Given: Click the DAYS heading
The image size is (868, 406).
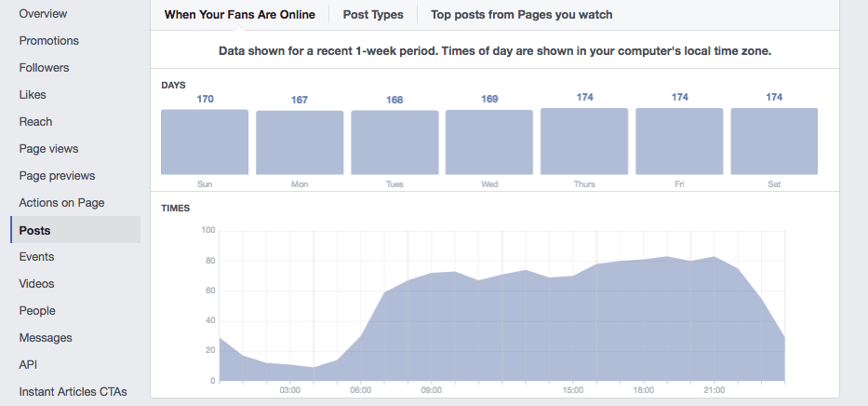Looking at the screenshot, I should (x=173, y=86).
